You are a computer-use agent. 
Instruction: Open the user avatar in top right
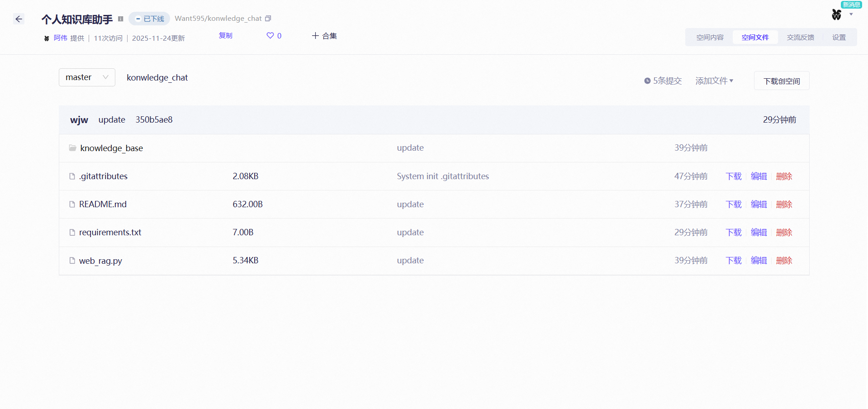(x=836, y=15)
